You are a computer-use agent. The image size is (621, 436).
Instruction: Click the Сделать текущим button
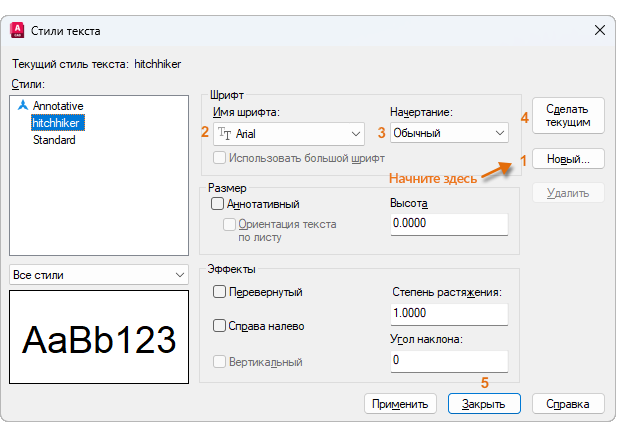tap(568, 115)
